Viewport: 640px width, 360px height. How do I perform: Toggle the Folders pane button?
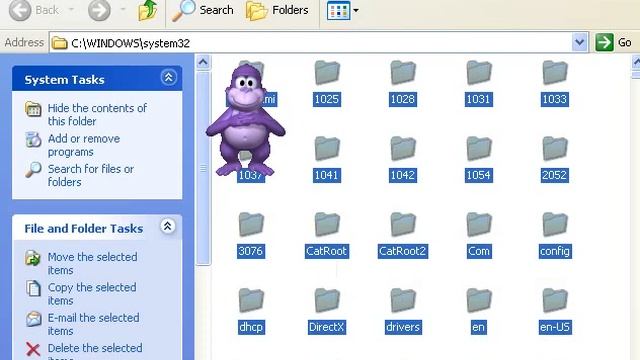pyautogui.click(x=277, y=10)
